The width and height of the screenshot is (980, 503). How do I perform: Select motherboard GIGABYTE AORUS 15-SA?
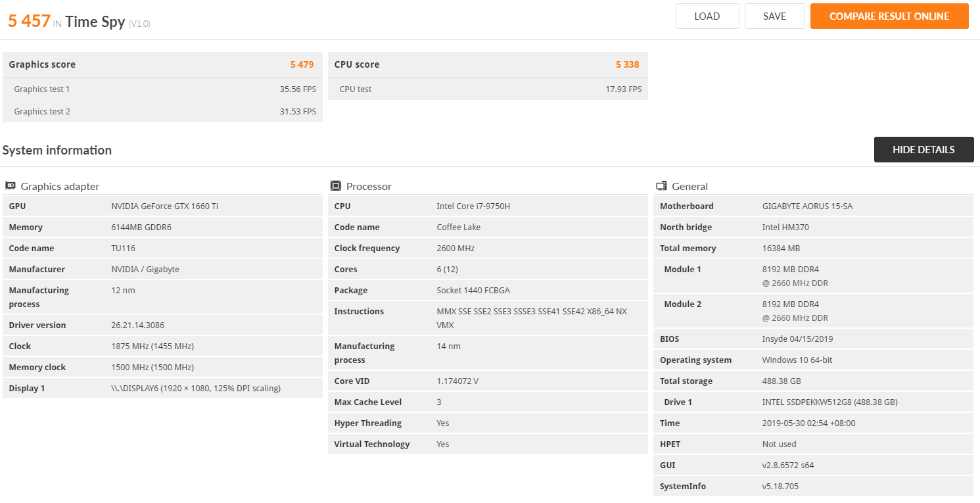(x=807, y=206)
